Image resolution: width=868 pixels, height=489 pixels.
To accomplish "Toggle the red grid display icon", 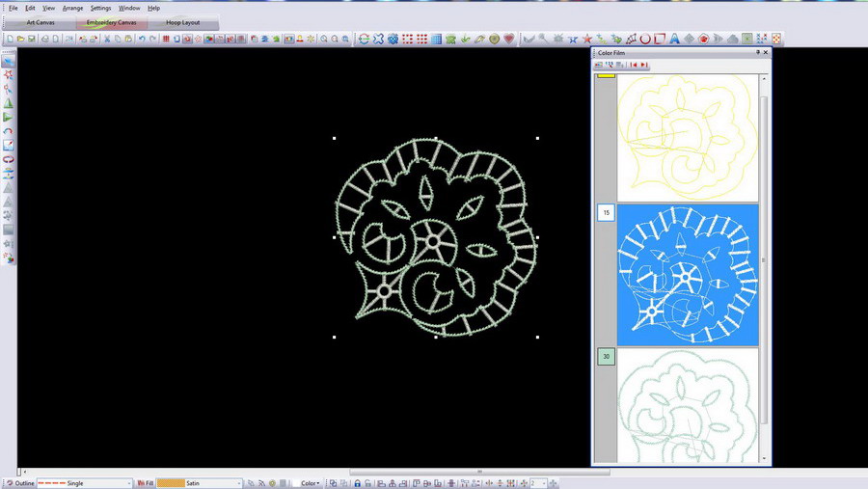I will 166,39.
